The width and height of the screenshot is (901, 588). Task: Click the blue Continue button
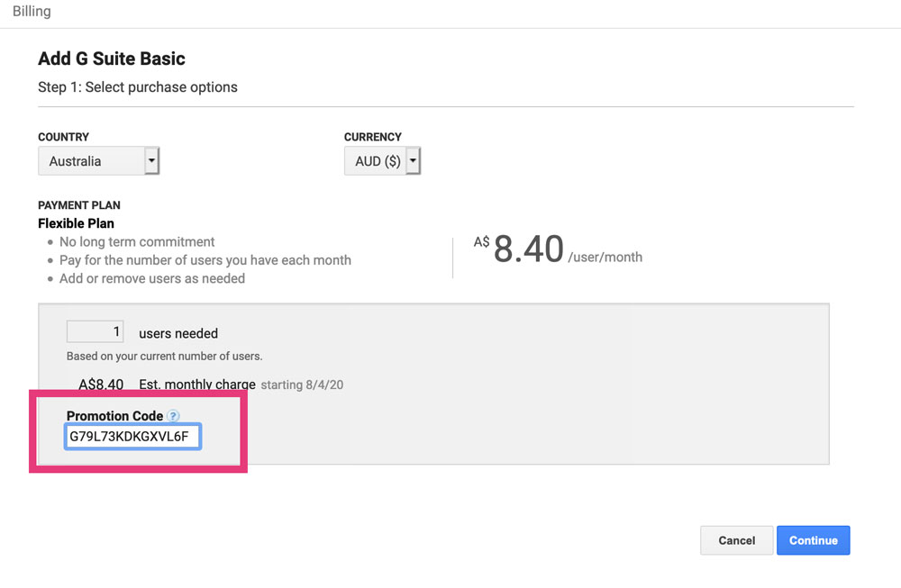(813, 540)
